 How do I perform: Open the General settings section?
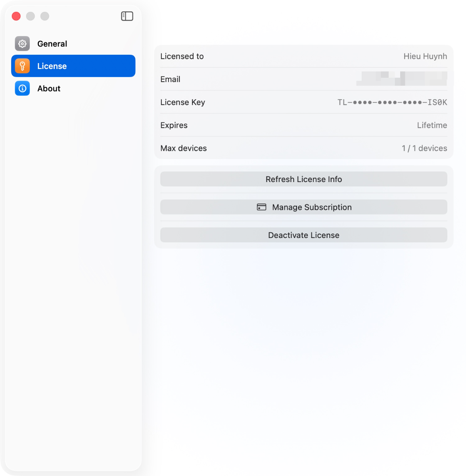73,44
